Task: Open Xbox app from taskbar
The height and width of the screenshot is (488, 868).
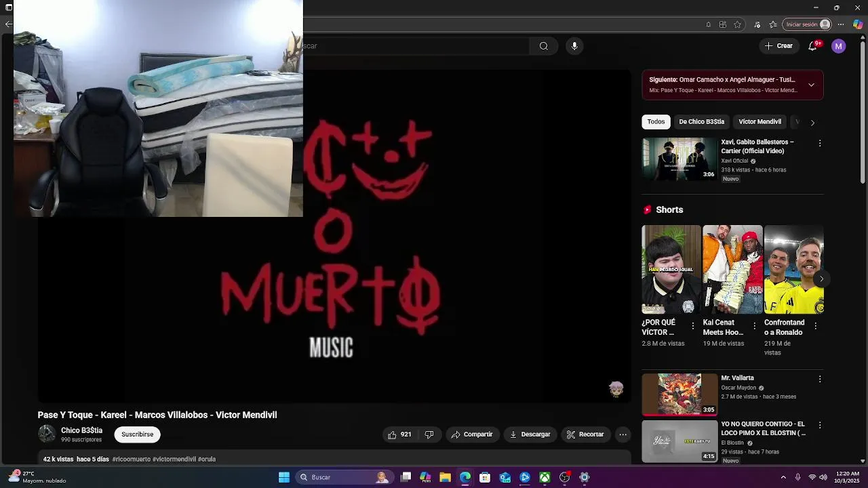Action: pos(545,477)
